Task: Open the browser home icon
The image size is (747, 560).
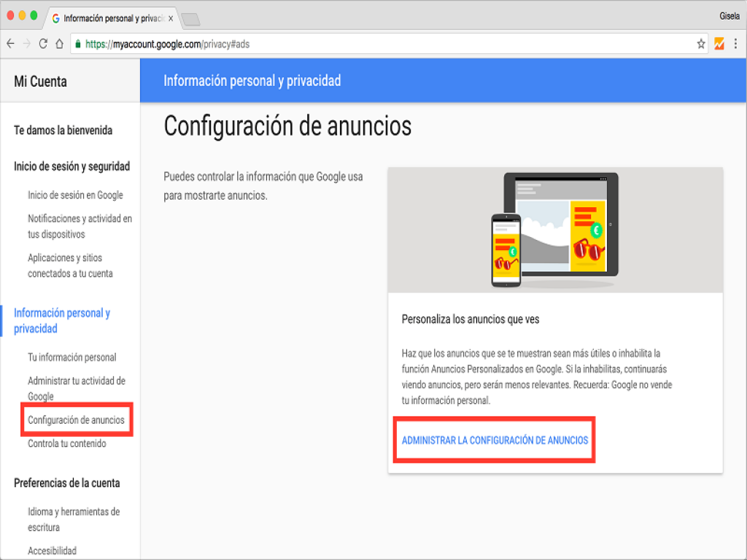Action: tap(59, 44)
